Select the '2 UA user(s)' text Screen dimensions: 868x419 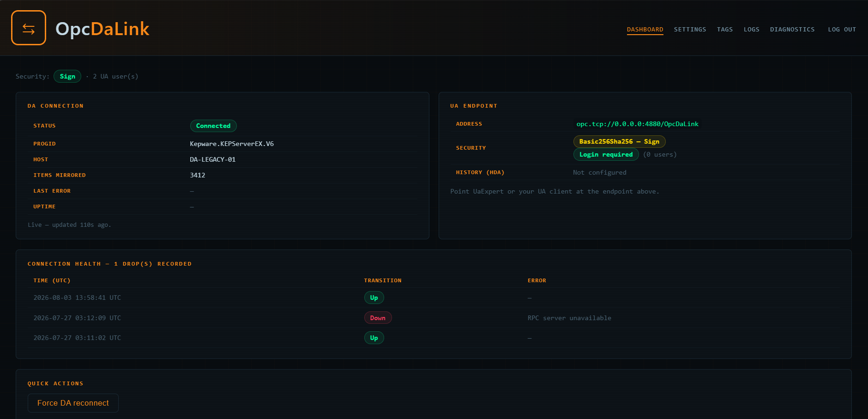click(x=115, y=76)
